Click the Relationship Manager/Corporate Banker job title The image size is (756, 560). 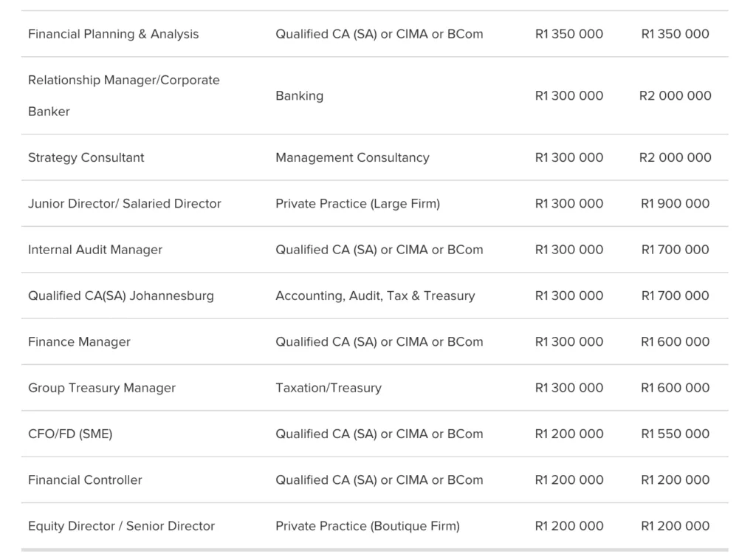point(124,95)
